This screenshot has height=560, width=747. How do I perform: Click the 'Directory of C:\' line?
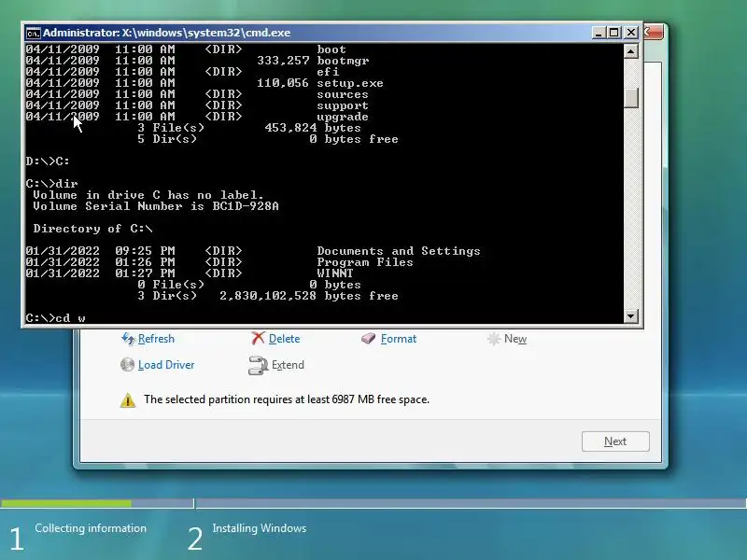pyautogui.click(x=92, y=229)
